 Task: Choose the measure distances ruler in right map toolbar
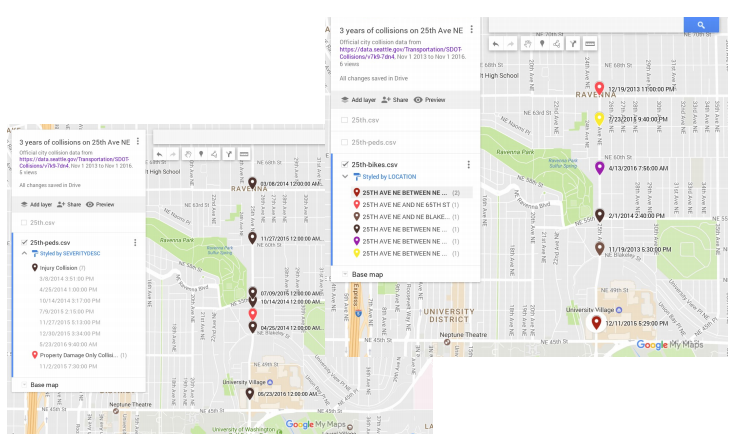click(590, 44)
